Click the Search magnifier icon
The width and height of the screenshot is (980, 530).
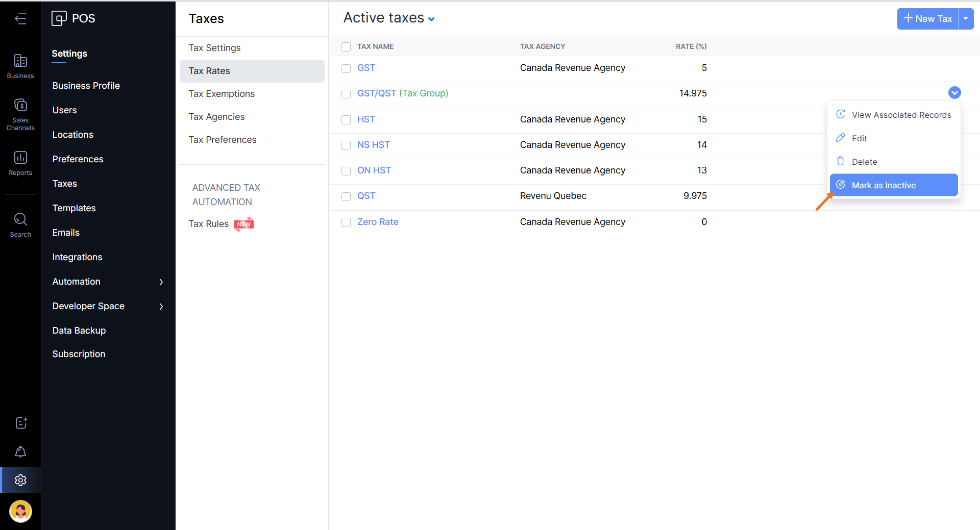(20, 224)
